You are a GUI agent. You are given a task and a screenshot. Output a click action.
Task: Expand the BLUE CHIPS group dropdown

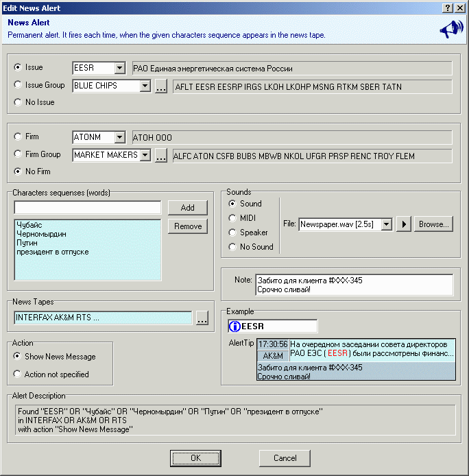click(x=145, y=86)
